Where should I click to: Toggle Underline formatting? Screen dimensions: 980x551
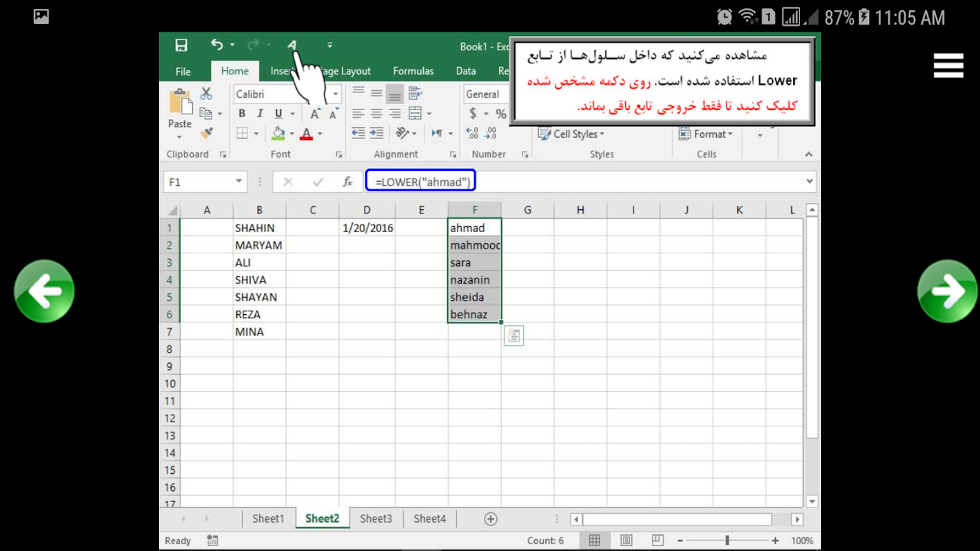278,114
